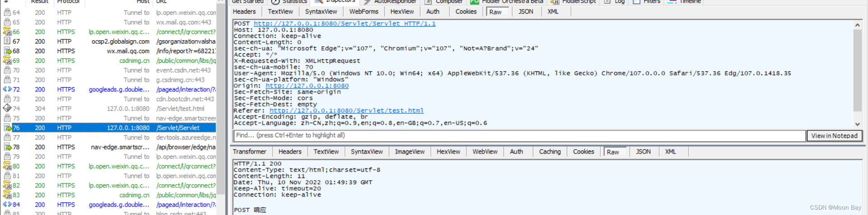Click the devtools.azureedge tunnel URL
The height and width of the screenshot is (215, 868).
(186, 137)
